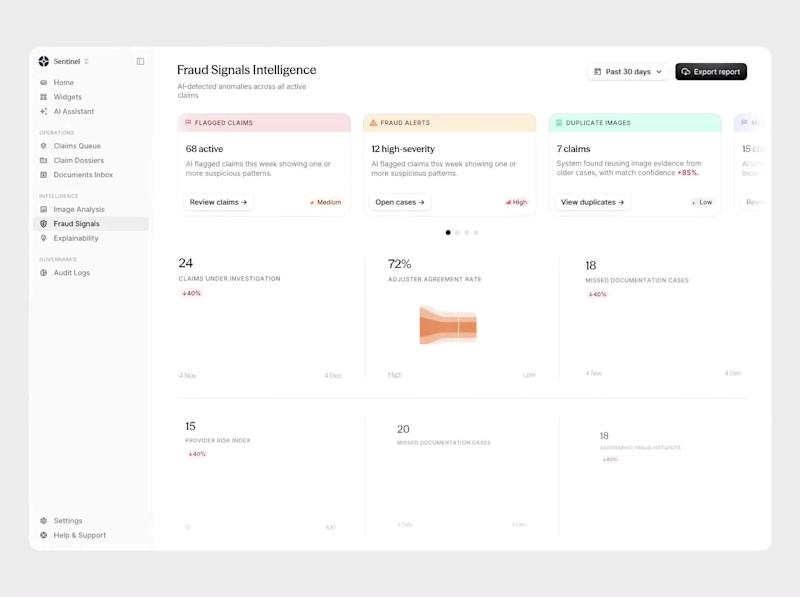
Task: Select Fraud Signals in the sidebar
Action: [x=76, y=223]
